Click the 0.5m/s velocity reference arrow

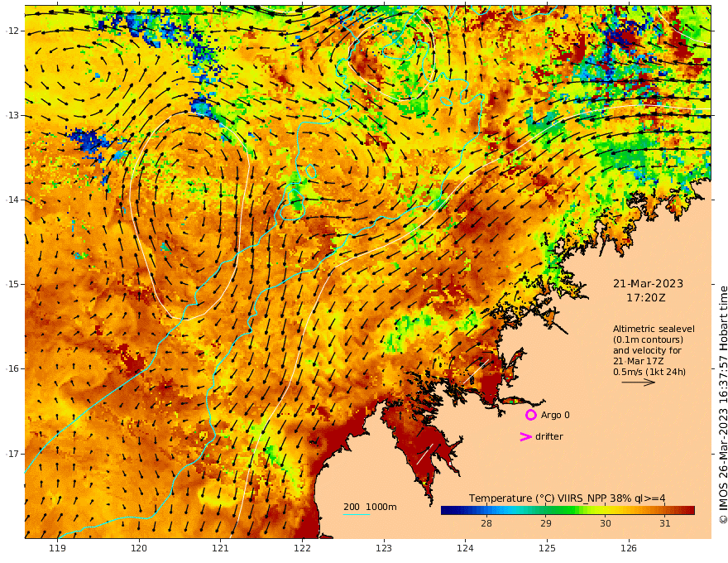tap(639, 383)
